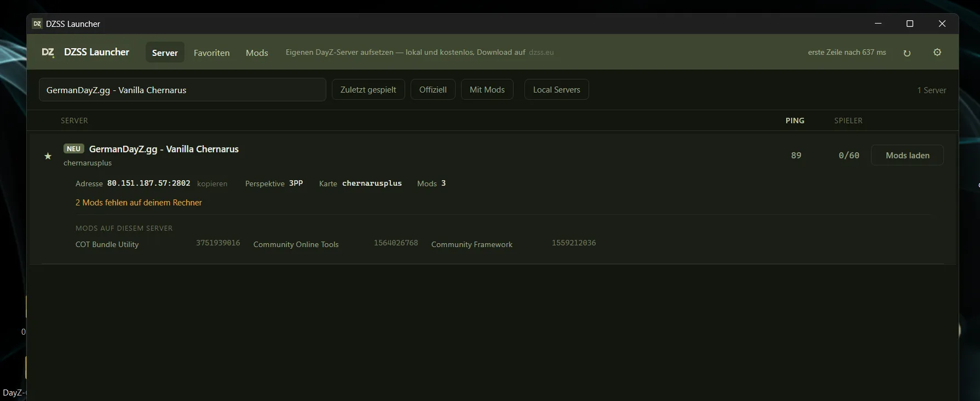Click the NEU badge on the server
Screen dimensions: 980x401
[74, 148]
